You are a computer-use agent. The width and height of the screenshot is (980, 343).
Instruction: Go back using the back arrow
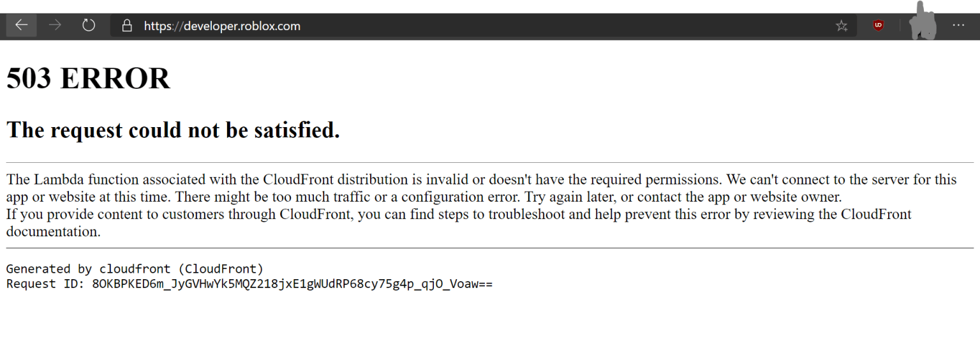pyautogui.click(x=21, y=26)
